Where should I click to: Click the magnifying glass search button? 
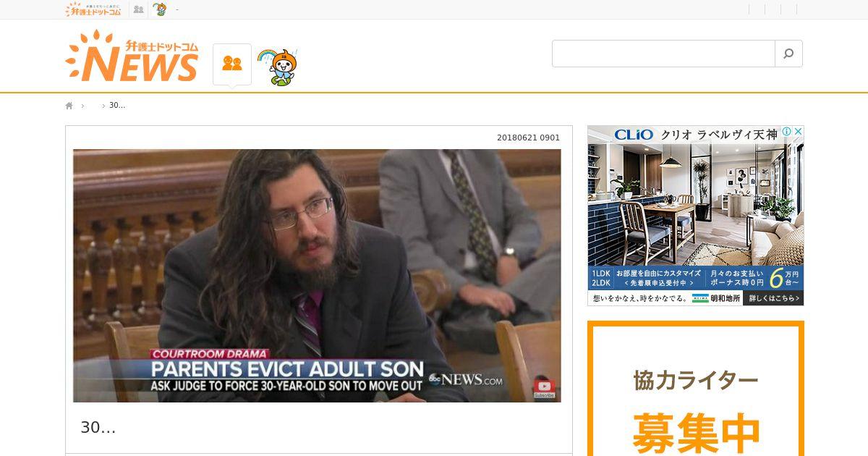788,54
